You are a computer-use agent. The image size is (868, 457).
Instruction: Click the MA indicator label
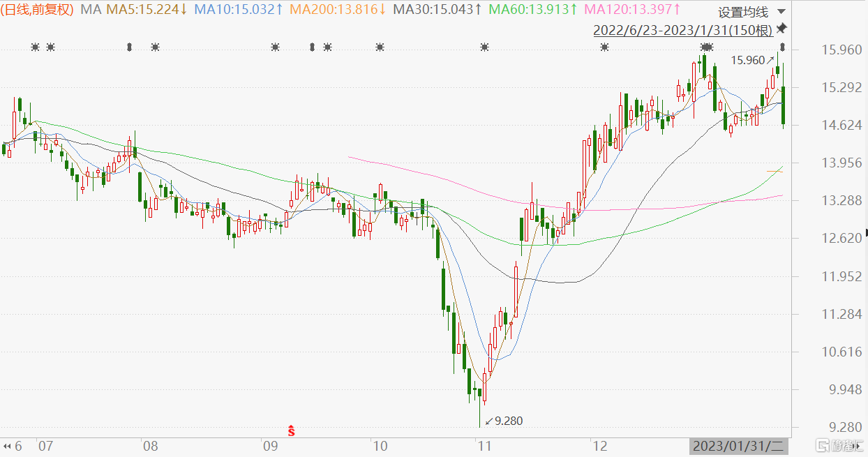coord(91,10)
